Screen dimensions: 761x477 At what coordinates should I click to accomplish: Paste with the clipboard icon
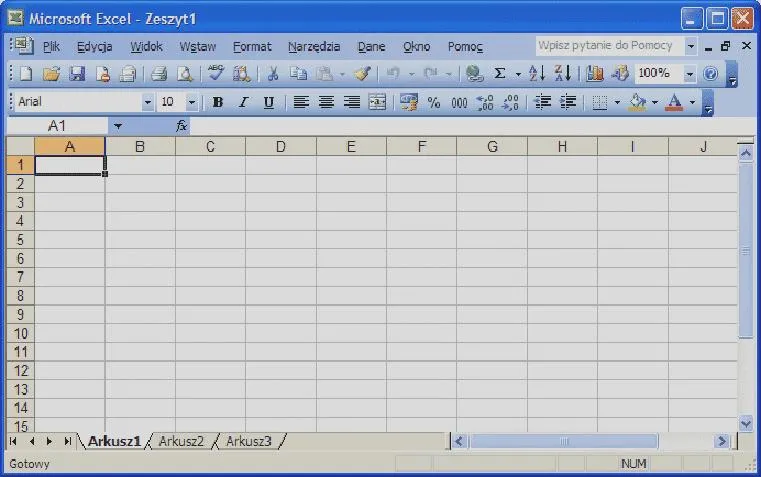[x=324, y=74]
